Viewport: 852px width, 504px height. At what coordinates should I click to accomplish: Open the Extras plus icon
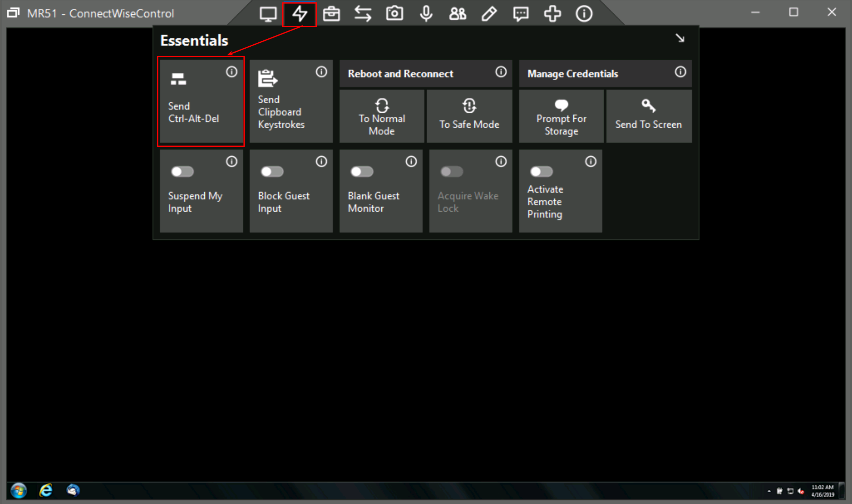coord(552,14)
